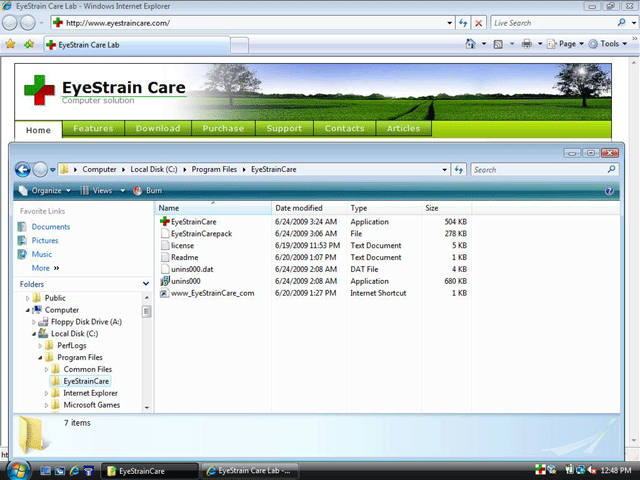Click the IE address URL field
This screenshot has width=640, height=480.
pos(253,23)
